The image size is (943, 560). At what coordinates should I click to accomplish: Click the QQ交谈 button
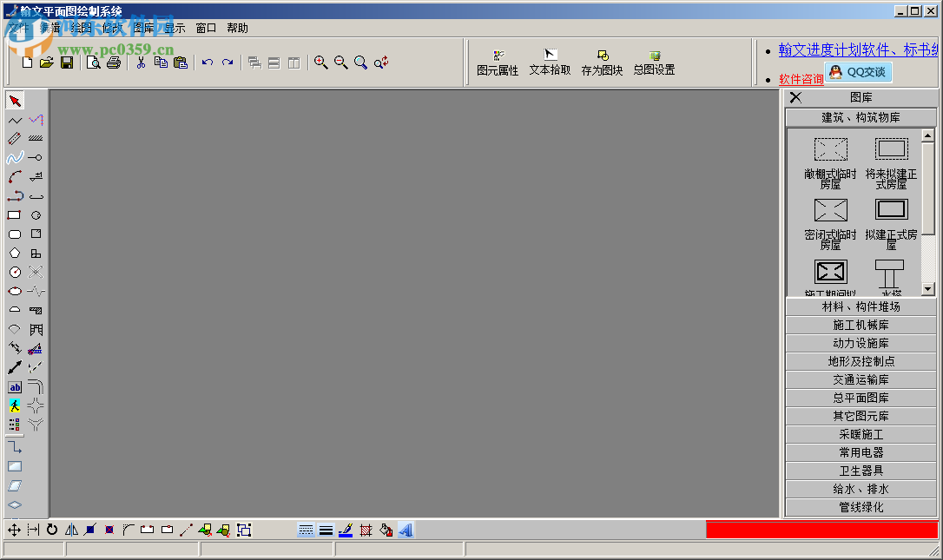click(x=858, y=72)
